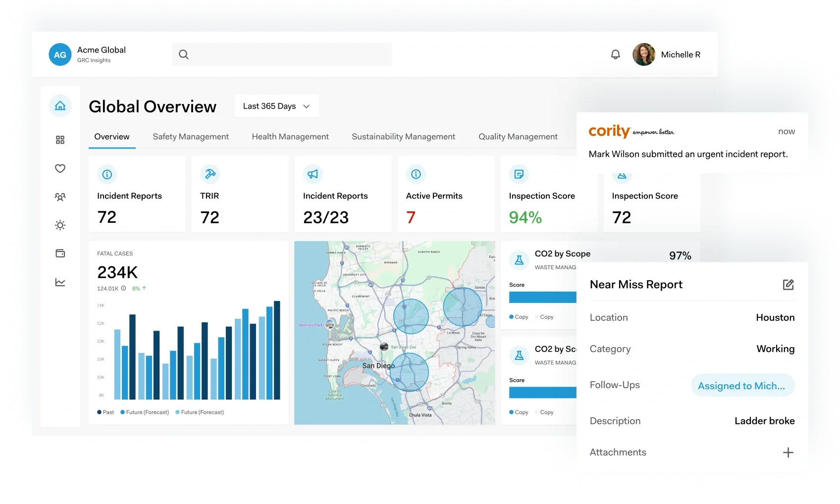840x504 pixels.
Task: Open the line chart analytics icon
Action: coord(60,282)
